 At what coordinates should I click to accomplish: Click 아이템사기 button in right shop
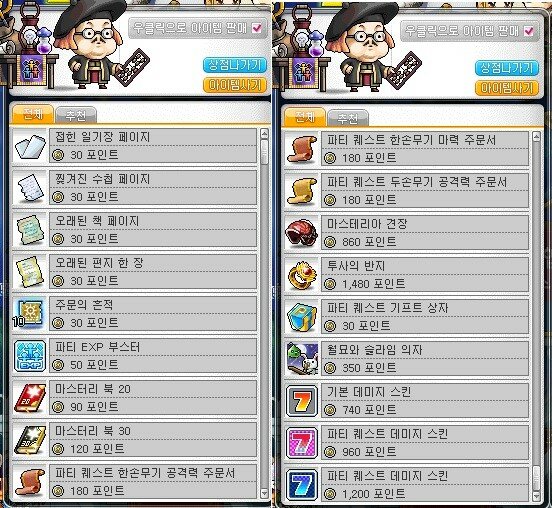click(507, 88)
